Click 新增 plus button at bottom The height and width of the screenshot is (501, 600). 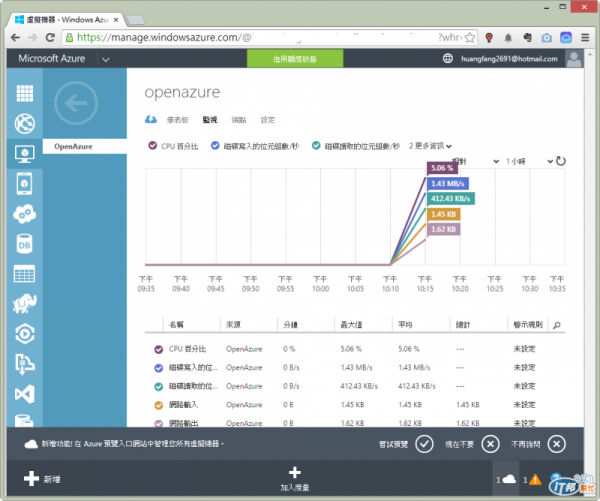coord(42,478)
